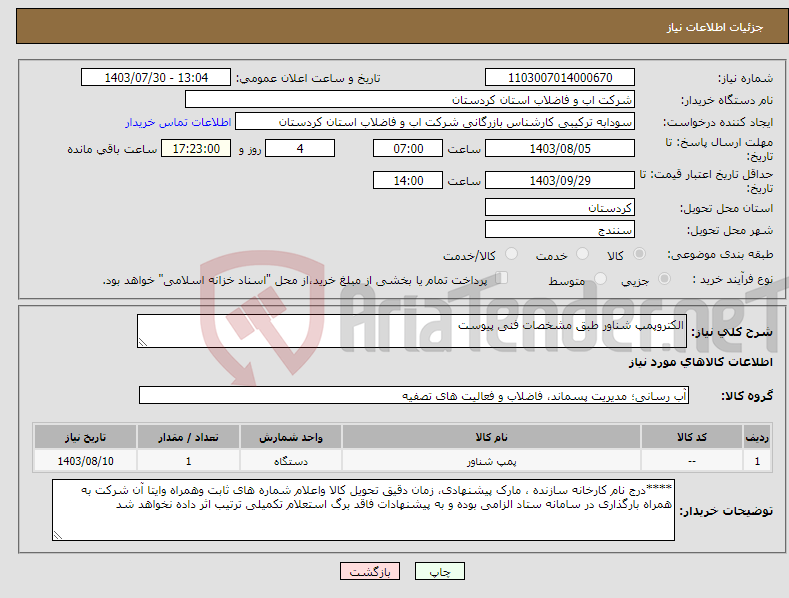
Task: Click the price validity time 14:00
Action: [x=408, y=180]
